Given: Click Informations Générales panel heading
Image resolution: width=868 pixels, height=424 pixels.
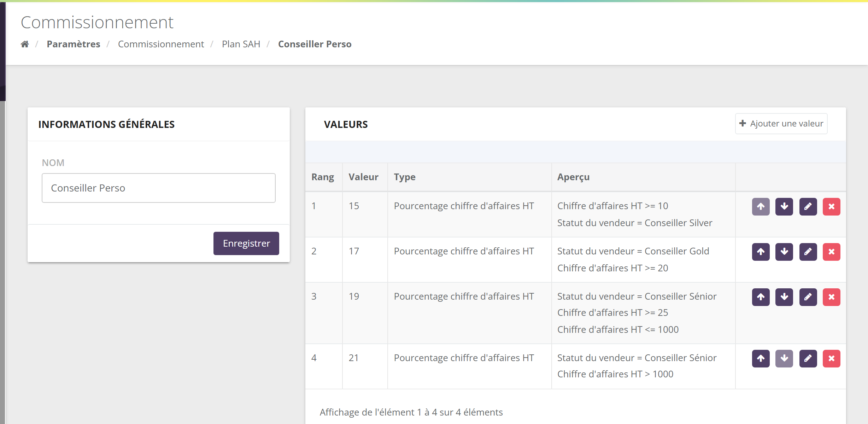Looking at the screenshot, I should click(106, 124).
